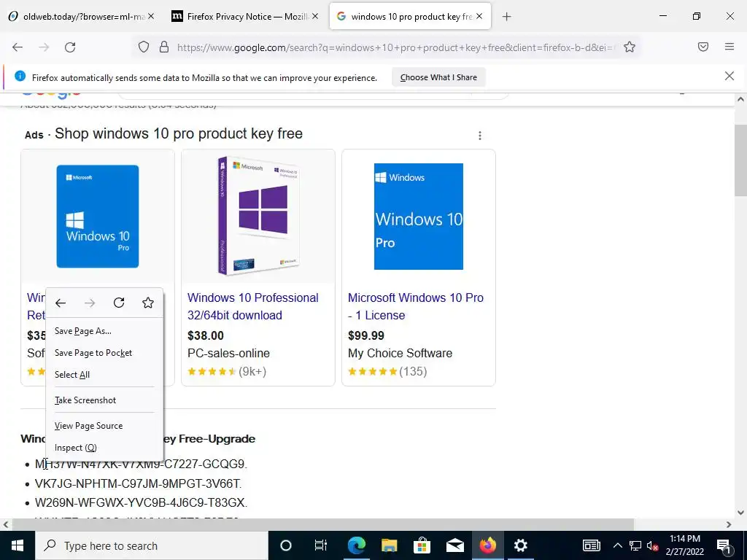Click the muted volume tray icon
The width and height of the screenshot is (747, 560).
(653, 545)
